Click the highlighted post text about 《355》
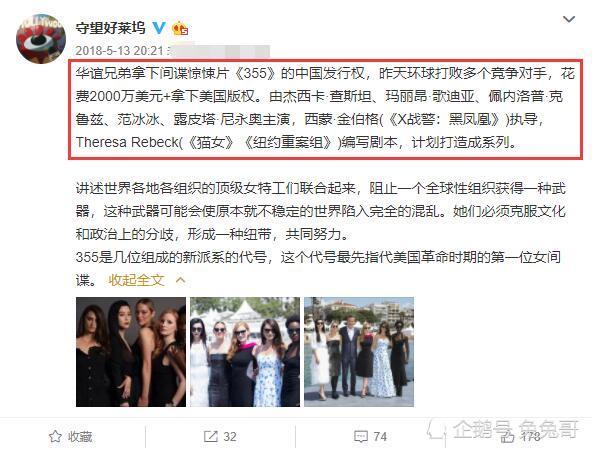 coord(325,108)
